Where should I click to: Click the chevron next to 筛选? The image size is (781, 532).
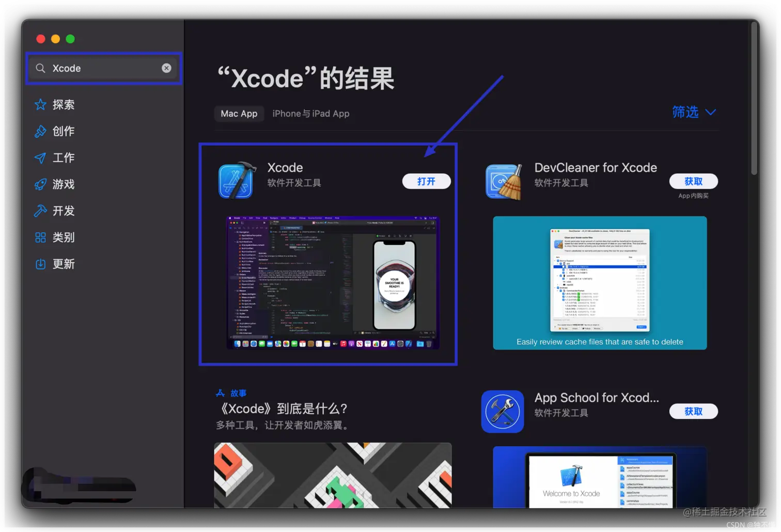pos(711,112)
